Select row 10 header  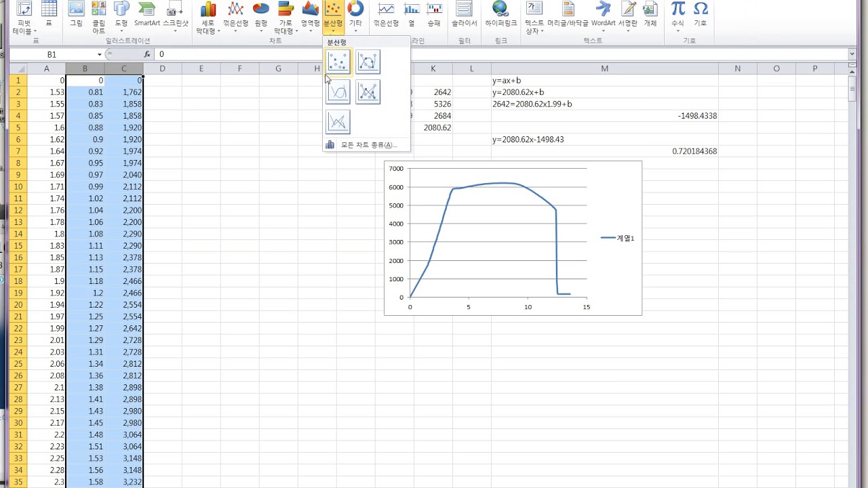[18, 186]
